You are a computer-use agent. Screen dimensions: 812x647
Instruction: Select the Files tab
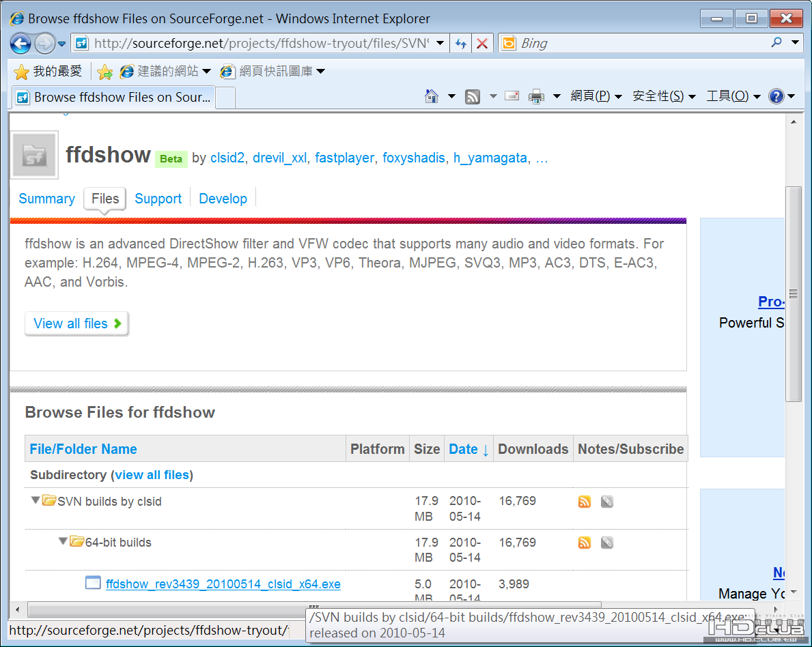tap(105, 199)
